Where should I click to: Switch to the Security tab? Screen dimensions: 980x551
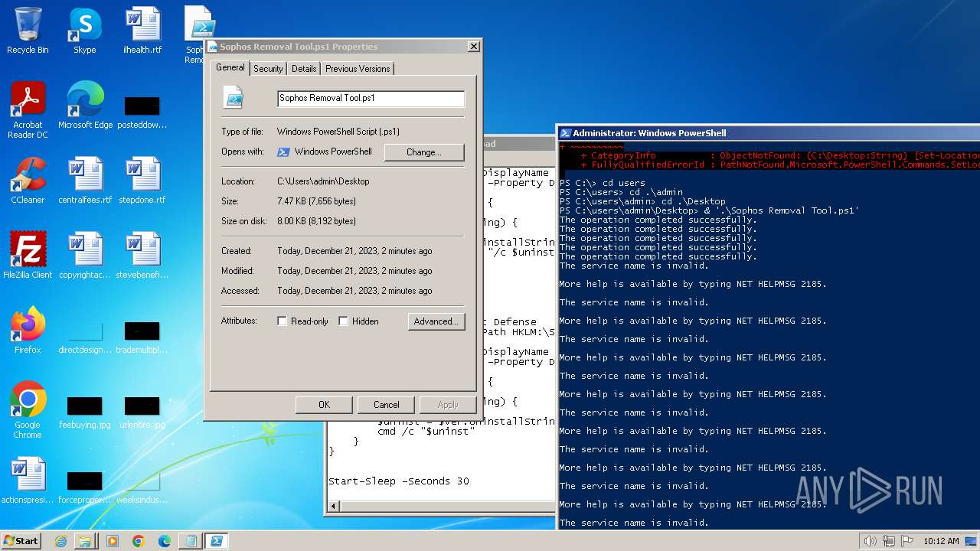click(x=268, y=69)
